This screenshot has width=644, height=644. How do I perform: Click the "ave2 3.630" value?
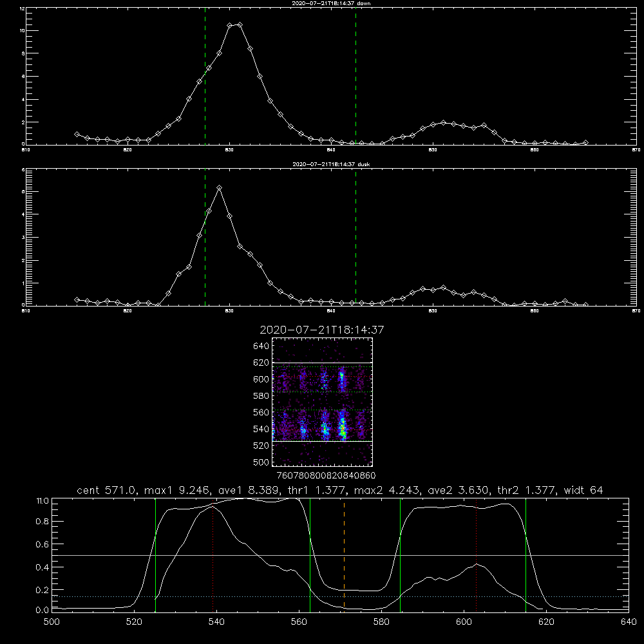(459, 490)
